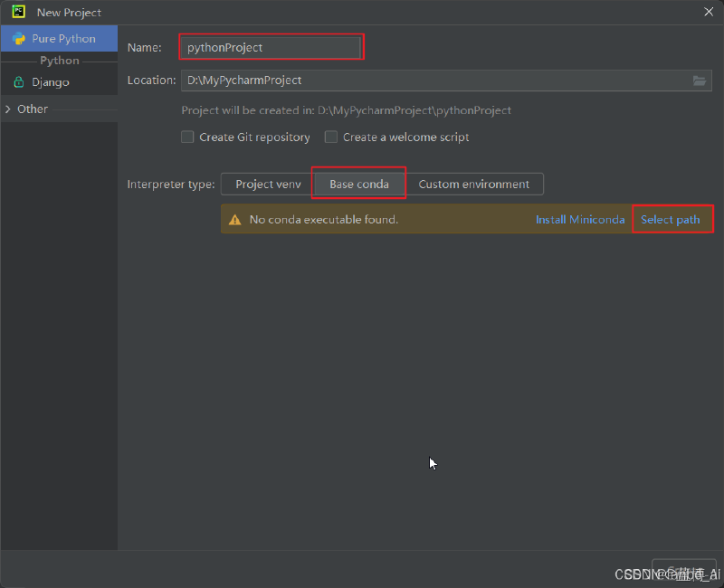Click the Django lock icon
This screenshot has width=724, height=588.
coord(18,82)
